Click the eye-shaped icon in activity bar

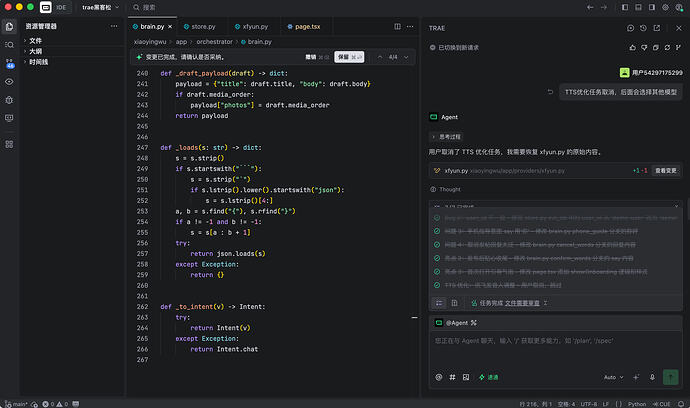(x=9, y=82)
